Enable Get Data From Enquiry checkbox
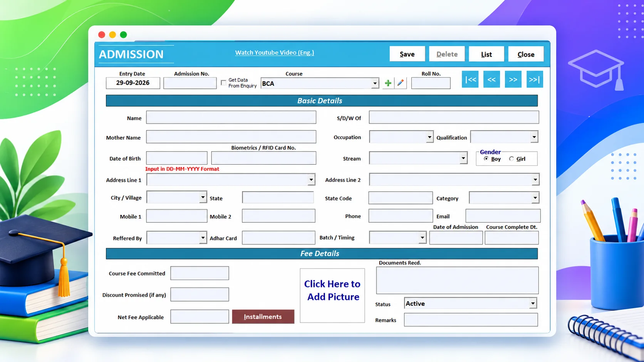The image size is (644, 362). click(223, 83)
